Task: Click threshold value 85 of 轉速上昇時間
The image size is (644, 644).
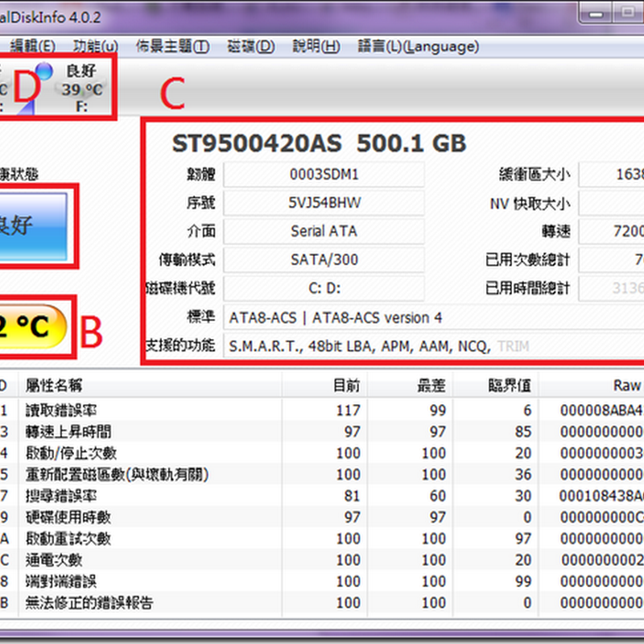Action: point(523,431)
